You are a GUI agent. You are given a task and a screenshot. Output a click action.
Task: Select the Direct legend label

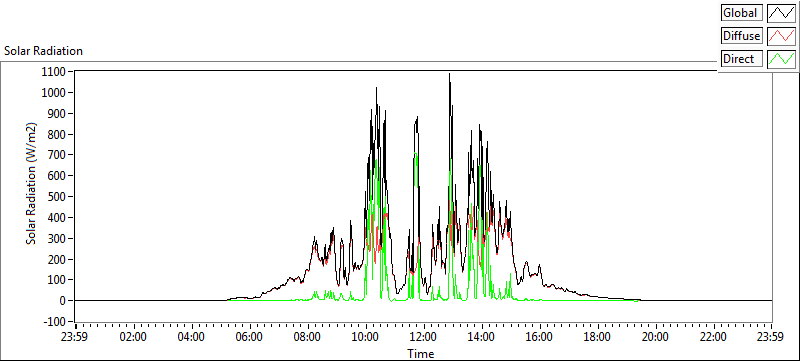pos(742,59)
